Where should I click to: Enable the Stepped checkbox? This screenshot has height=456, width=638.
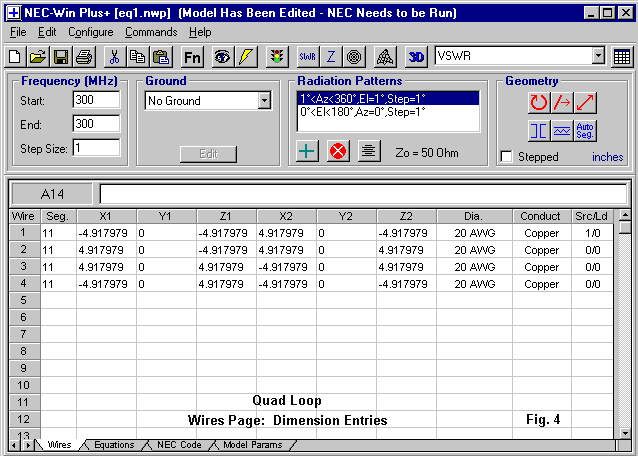(507, 157)
